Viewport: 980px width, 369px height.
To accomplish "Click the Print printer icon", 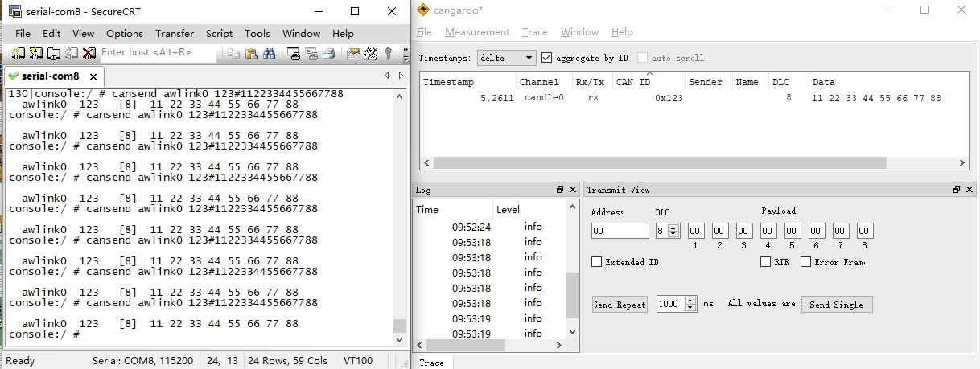I will (328, 54).
